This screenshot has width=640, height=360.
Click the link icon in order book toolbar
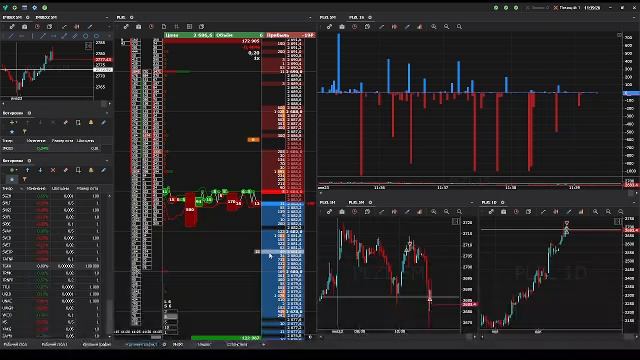click(126, 27)
